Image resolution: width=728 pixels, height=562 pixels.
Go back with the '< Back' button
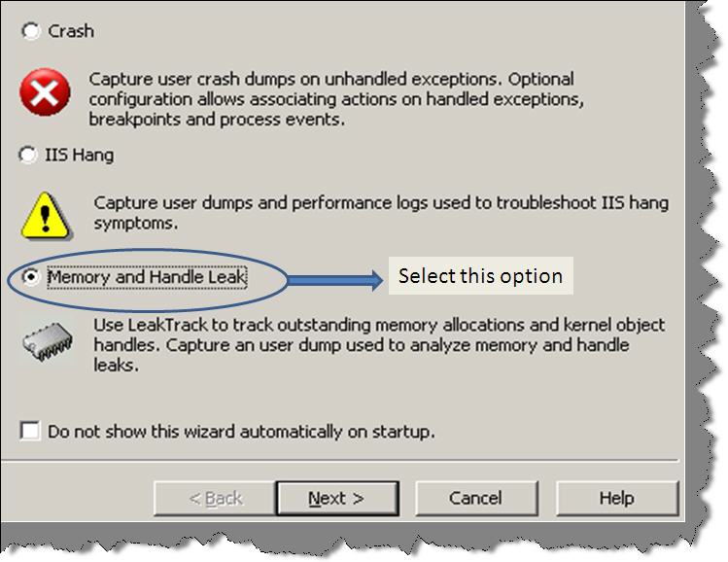[215, 499]
